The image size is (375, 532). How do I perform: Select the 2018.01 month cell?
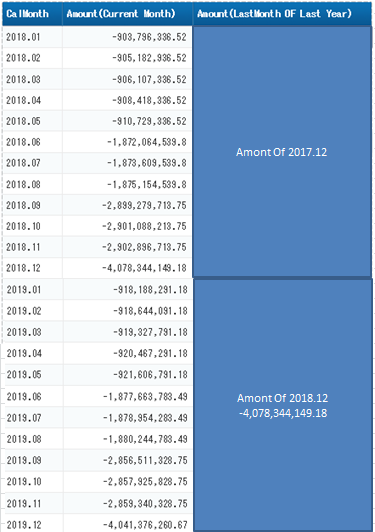pyautogui.click(x=32, y=37)
